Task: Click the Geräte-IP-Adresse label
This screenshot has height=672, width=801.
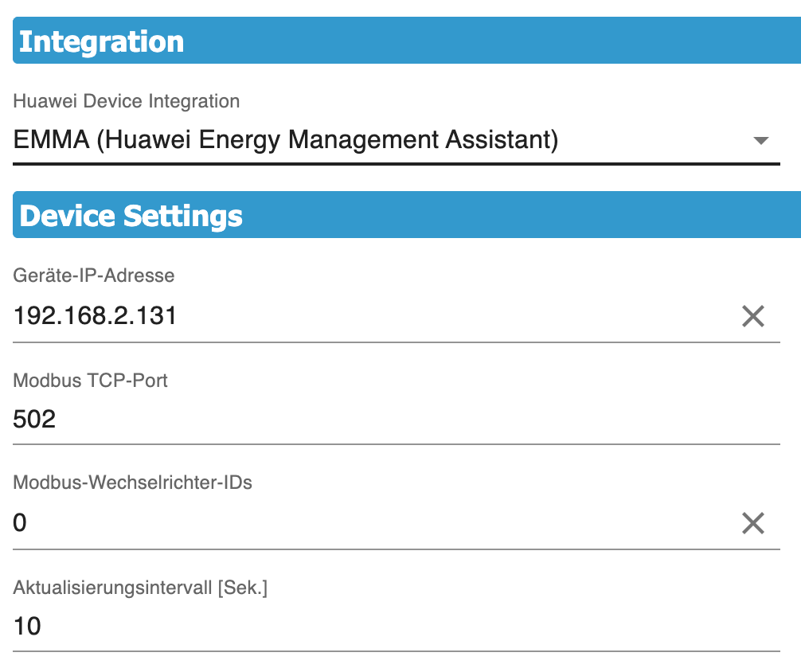Action: (94, 275)
